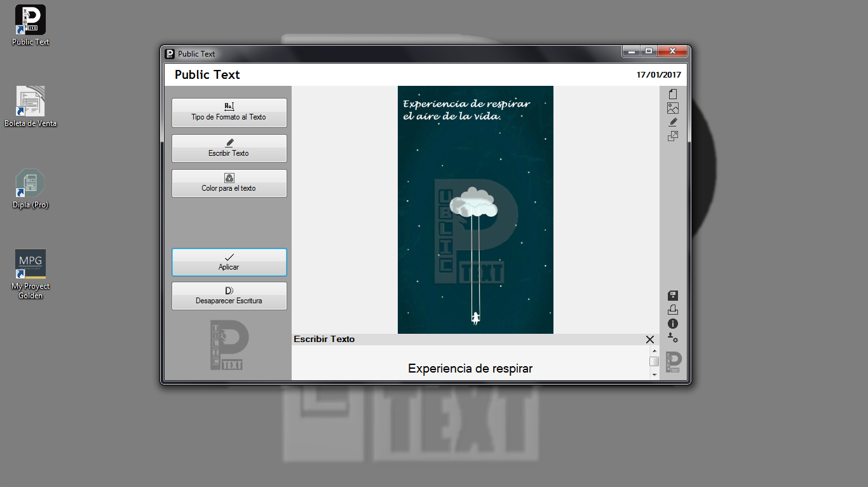Image resolution: width=868 pixels, height=487 pixels.
Task: Save using the floppy disk icon
Action: 672,296
